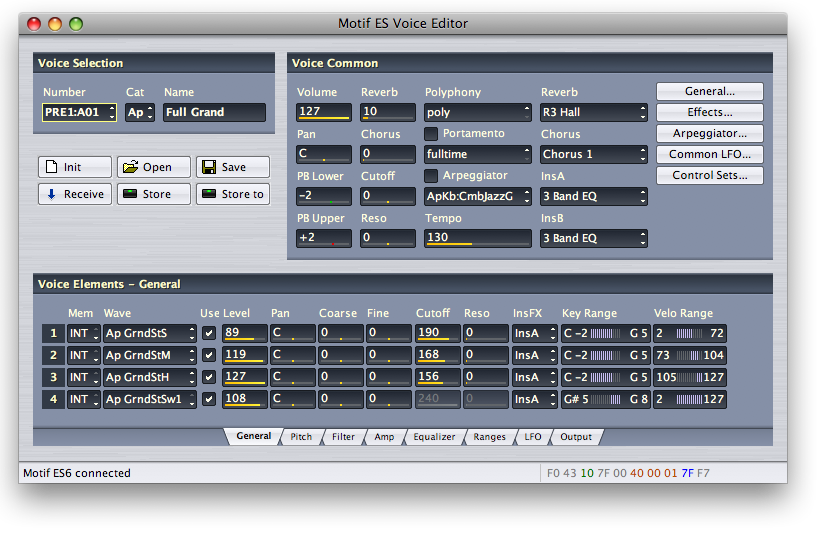
Task: Enable the Portamento checkbox
Action: 432,134
